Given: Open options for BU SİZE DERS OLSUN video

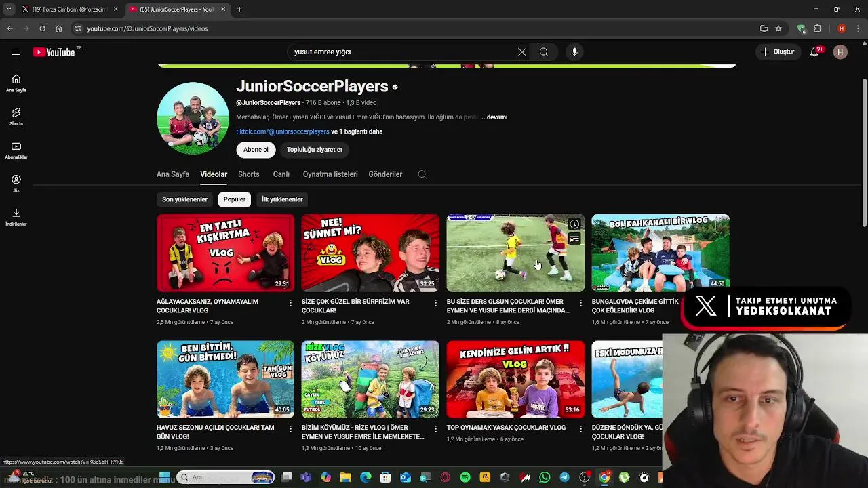Looking at the screenshot, I should click(x=580, y=303).
